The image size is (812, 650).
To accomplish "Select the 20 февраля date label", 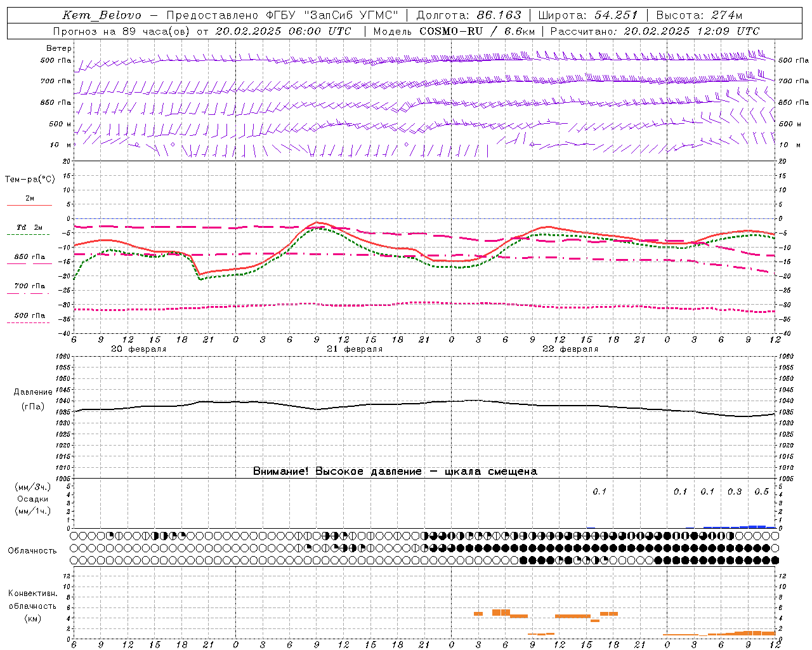I will point(139,349).
